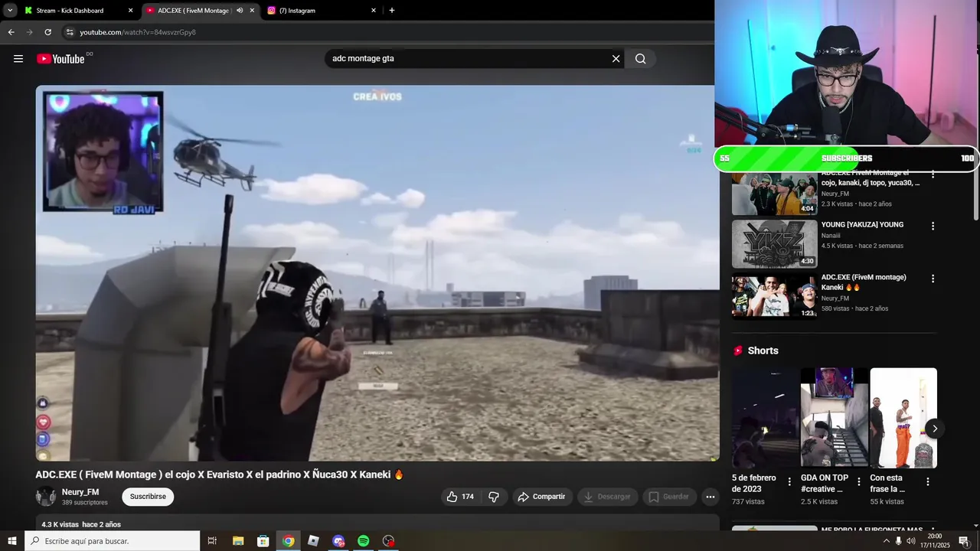Close the Kick Dashboard tab
The image size is (980, 551).
click(x=130, y=11)
